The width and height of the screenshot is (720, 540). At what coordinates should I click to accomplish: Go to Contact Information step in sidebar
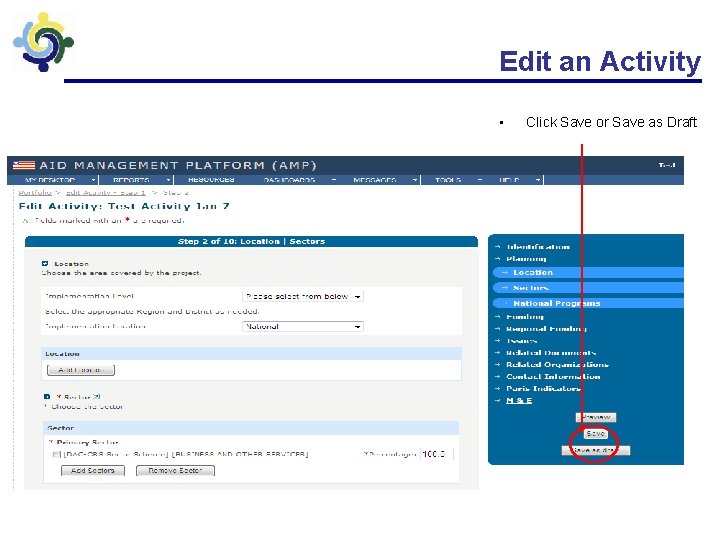point(553,377)
